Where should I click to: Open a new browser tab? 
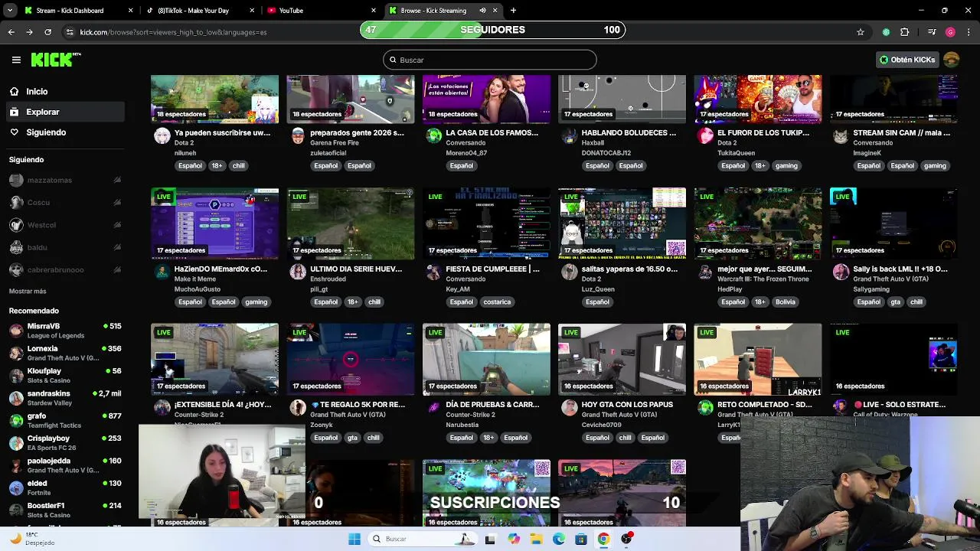click(x=513, y=11)
